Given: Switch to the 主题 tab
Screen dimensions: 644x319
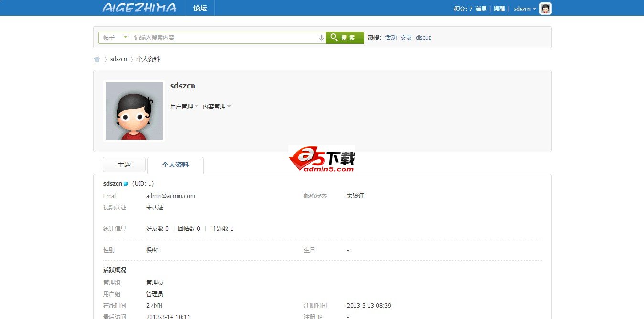Looking at the screenshot, I should point(124,165).
